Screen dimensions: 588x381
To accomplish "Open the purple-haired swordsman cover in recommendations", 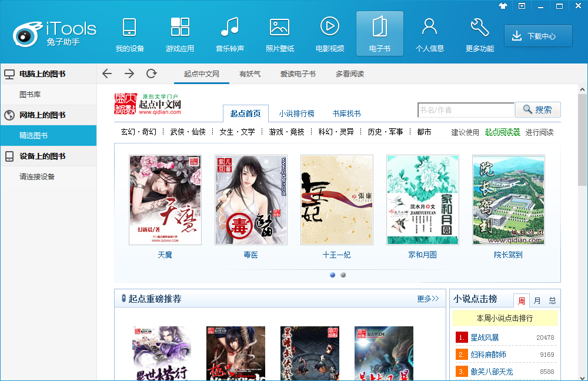I will tap(162, 353).
